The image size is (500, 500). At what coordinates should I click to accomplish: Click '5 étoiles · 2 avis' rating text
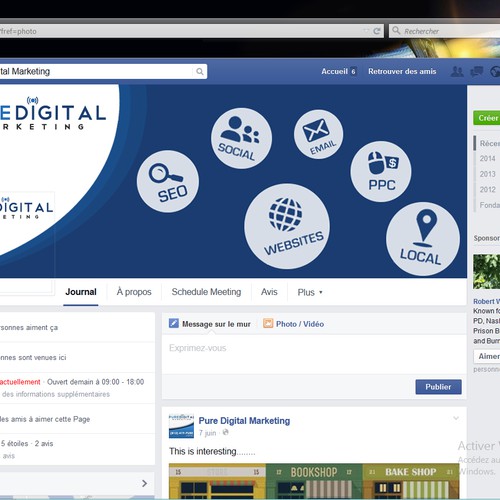(27, 444)
